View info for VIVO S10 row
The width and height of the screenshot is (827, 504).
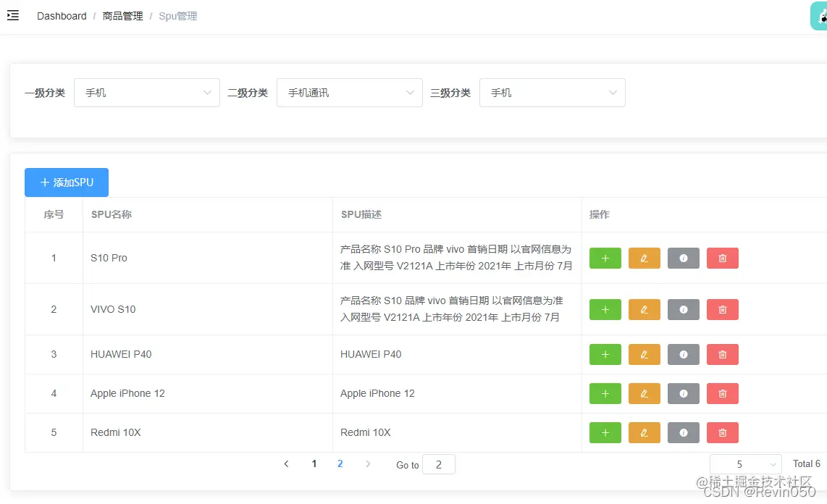tap(683, 309)
